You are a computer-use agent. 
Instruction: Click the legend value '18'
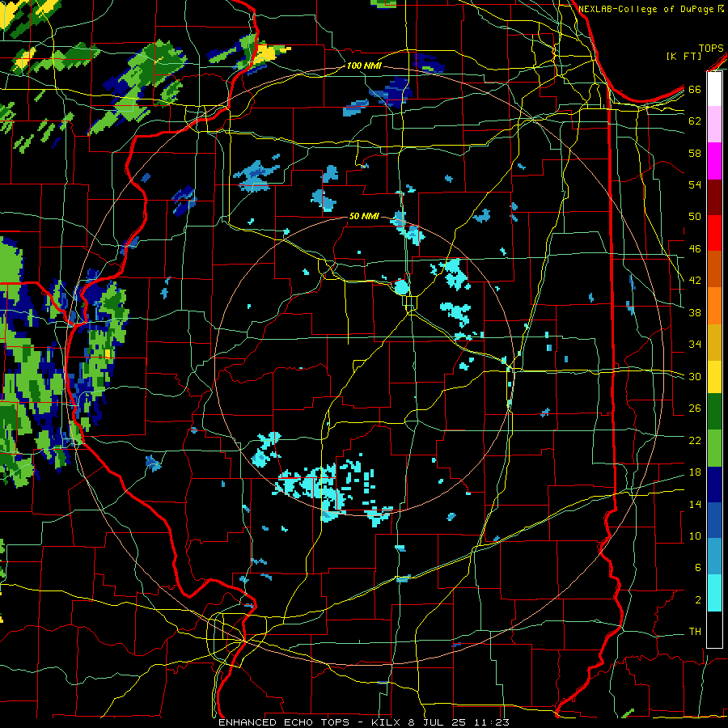pos(695,472)
